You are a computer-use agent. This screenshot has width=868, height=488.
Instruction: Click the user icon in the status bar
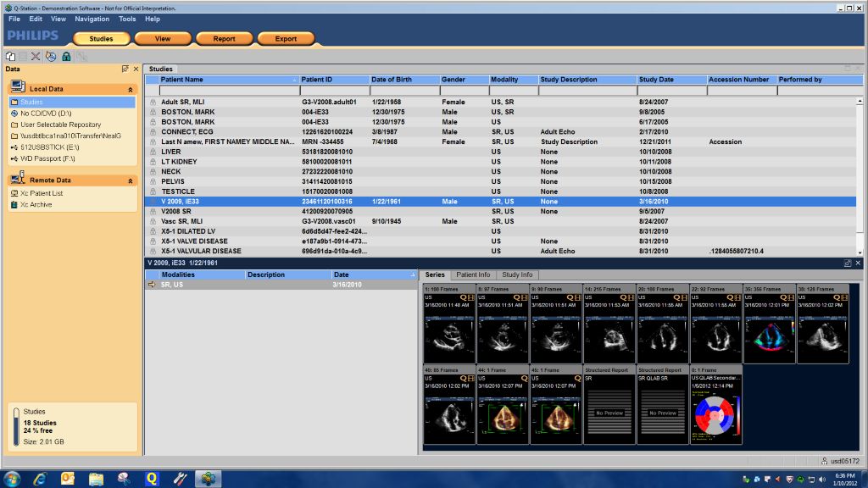point(824,461)
